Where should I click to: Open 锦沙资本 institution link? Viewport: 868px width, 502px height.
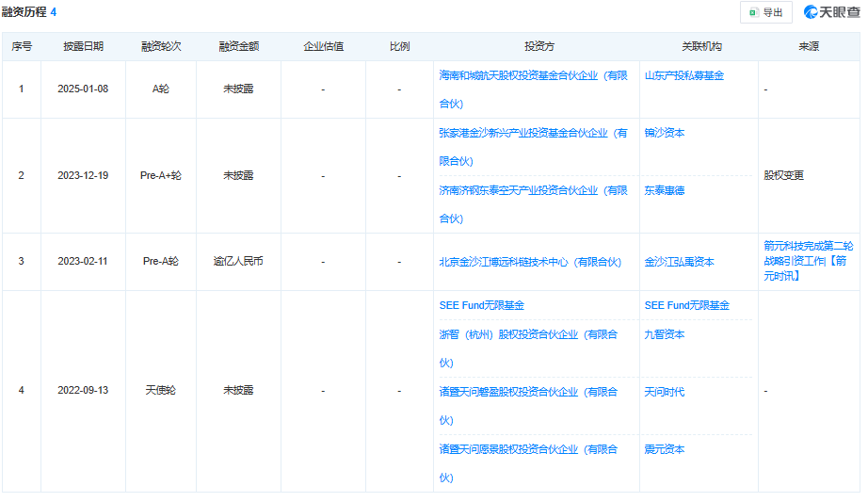click(664, 134)
